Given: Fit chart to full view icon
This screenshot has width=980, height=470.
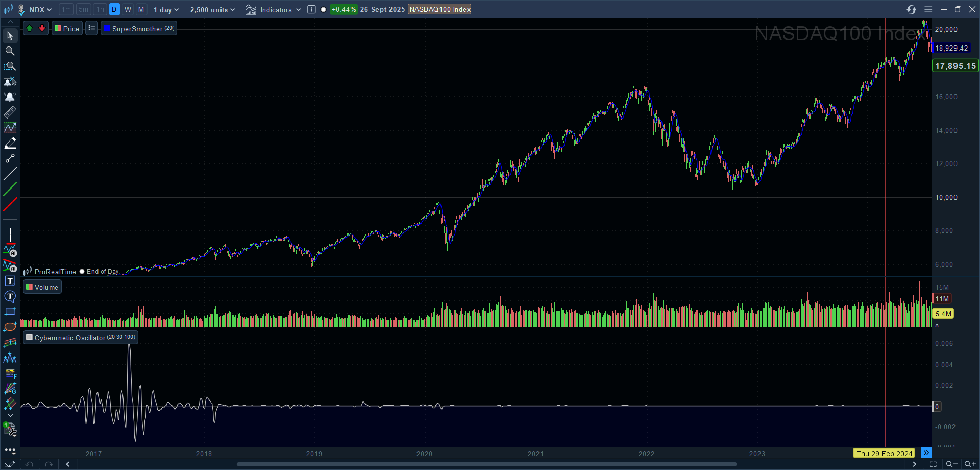Looking at the screenshot, I should point(933,464).
